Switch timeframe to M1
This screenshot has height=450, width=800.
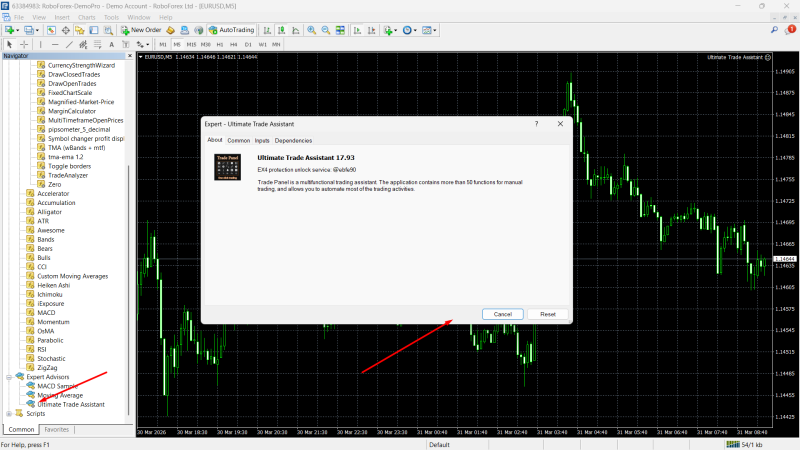click(163, 44)
